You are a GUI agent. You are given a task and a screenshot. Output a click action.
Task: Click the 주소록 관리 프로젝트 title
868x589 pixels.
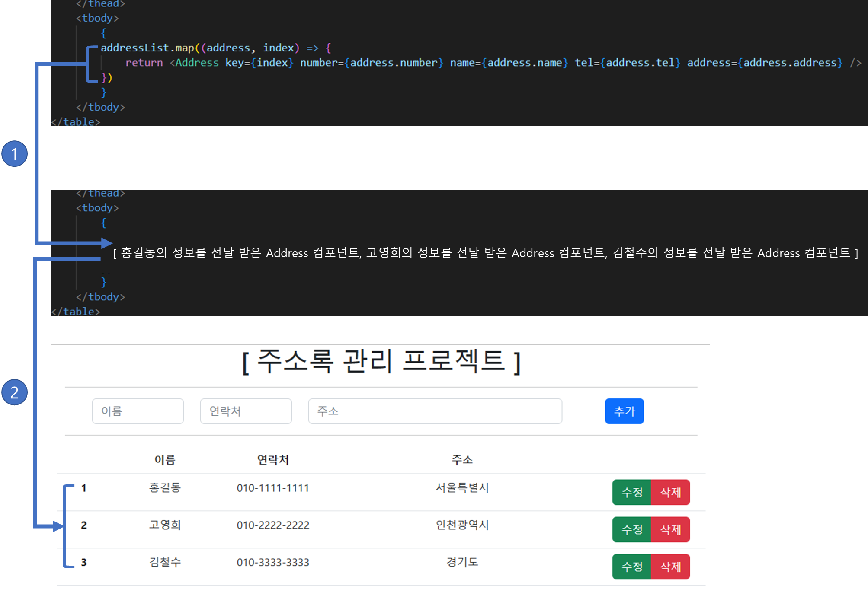381,361
